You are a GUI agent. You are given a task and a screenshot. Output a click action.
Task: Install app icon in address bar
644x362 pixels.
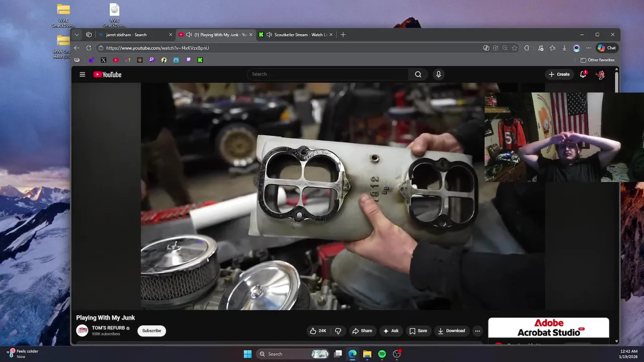click(496, 48)
